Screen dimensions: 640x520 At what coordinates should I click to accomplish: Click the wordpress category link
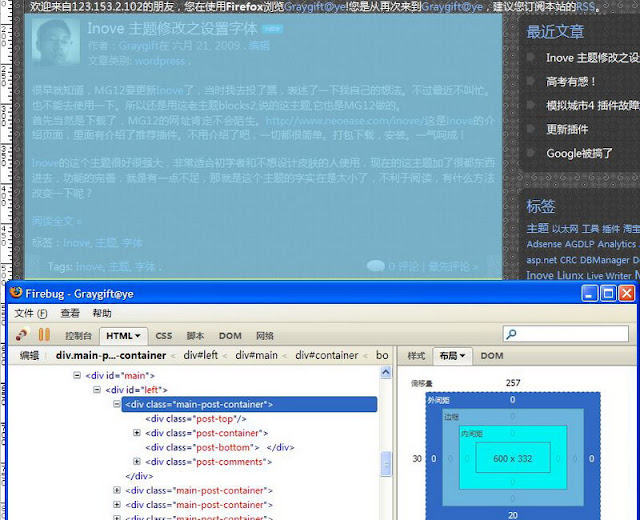(160, 61)
